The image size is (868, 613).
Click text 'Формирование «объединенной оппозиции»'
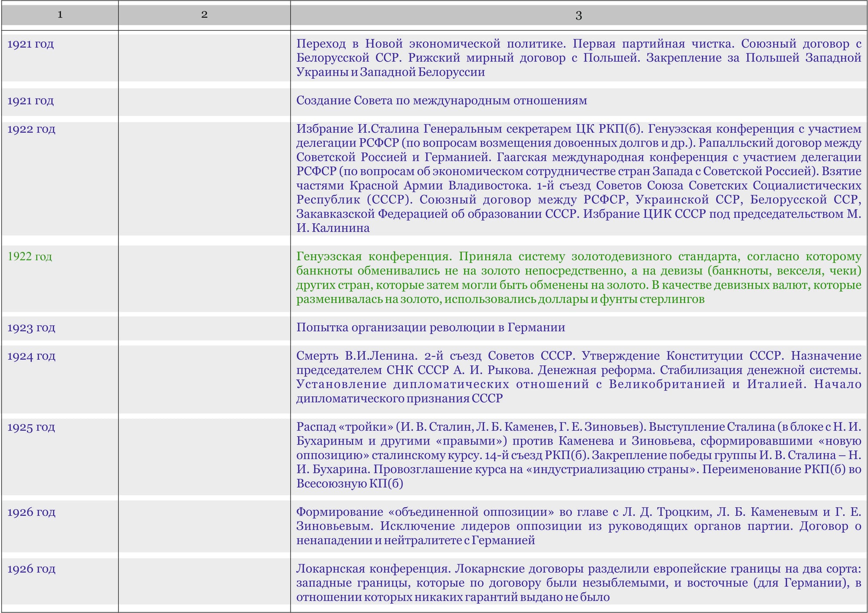click(x=425, y=512)
